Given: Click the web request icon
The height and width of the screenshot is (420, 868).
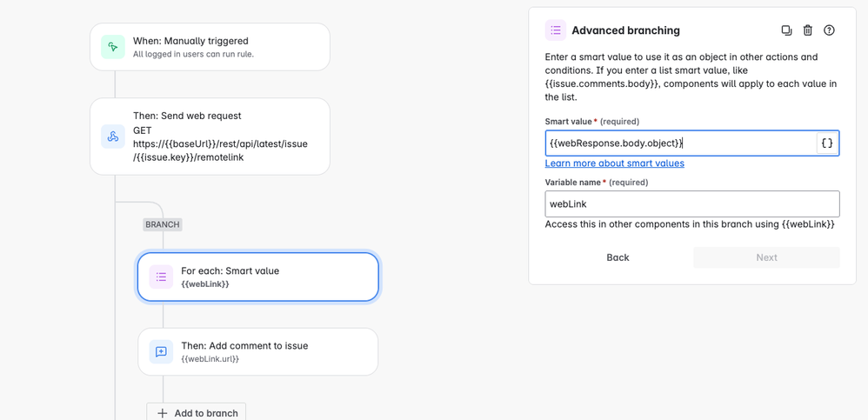Looking at the screenshot, I should [113, 137].
